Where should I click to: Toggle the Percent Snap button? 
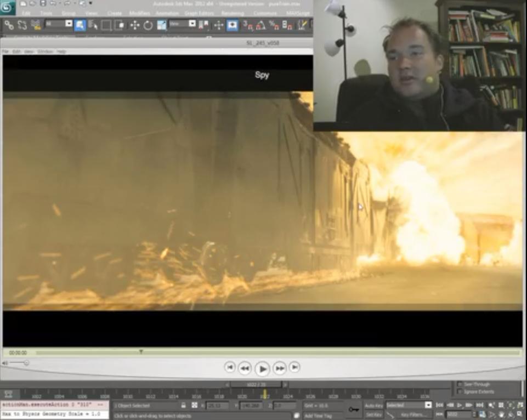(274, 25)
